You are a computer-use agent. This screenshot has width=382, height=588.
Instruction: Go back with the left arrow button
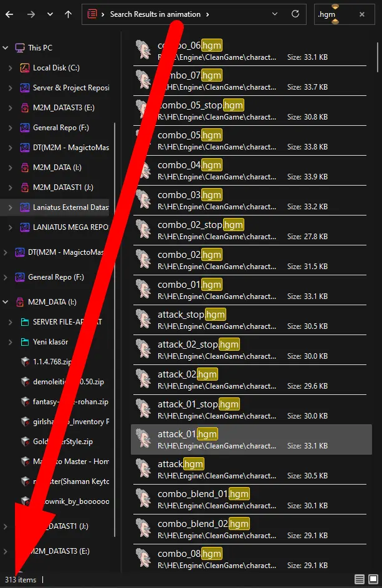(9, 14)
